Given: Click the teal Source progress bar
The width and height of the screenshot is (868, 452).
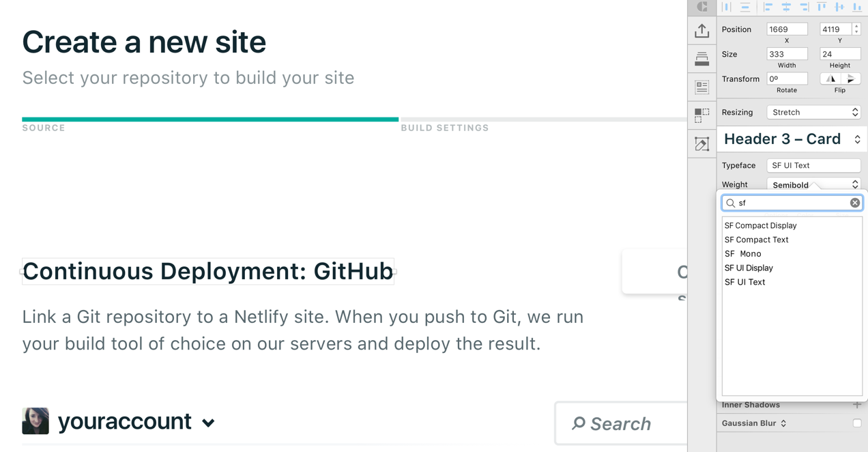Looking at the screenshot, I should [210, 119].
